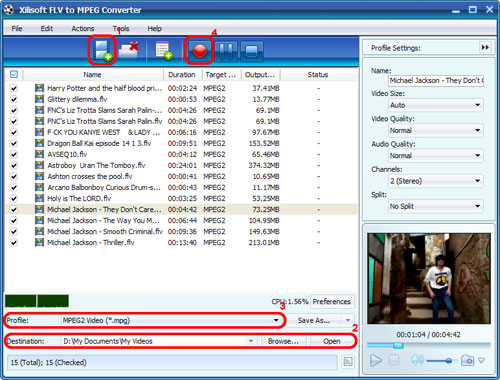The height and width of the screenshot is (380, 500).
Task: Open the Audio Quality dropdown
Action: click(436, 156)
